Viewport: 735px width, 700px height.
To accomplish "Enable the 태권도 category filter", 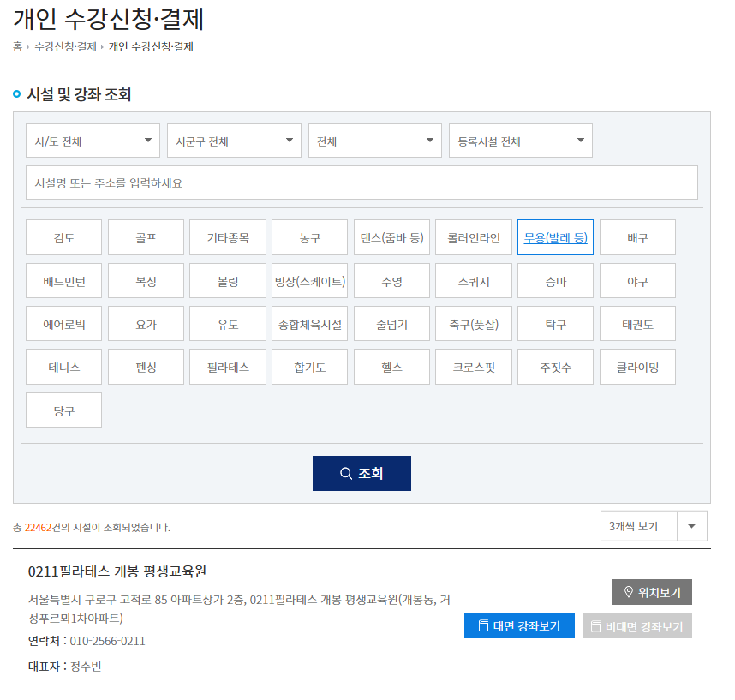I will [637, 323].
